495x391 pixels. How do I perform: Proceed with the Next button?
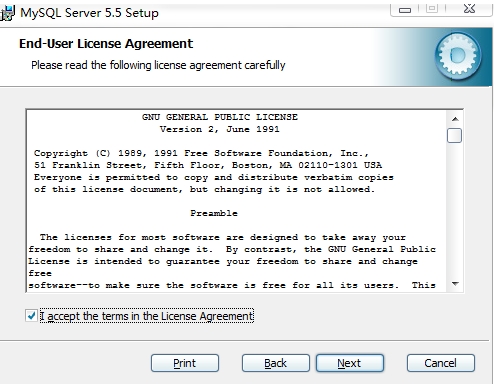click(350, 363)
